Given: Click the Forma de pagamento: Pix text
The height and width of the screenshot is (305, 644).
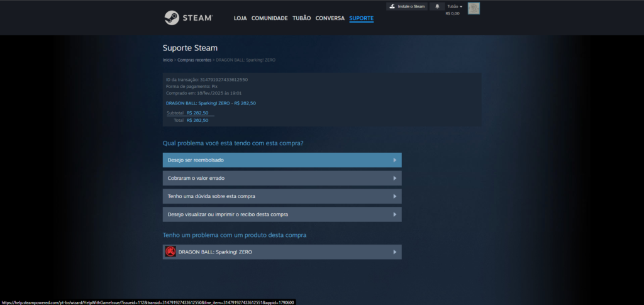Looking at the screenshot, I should point(191,87).
